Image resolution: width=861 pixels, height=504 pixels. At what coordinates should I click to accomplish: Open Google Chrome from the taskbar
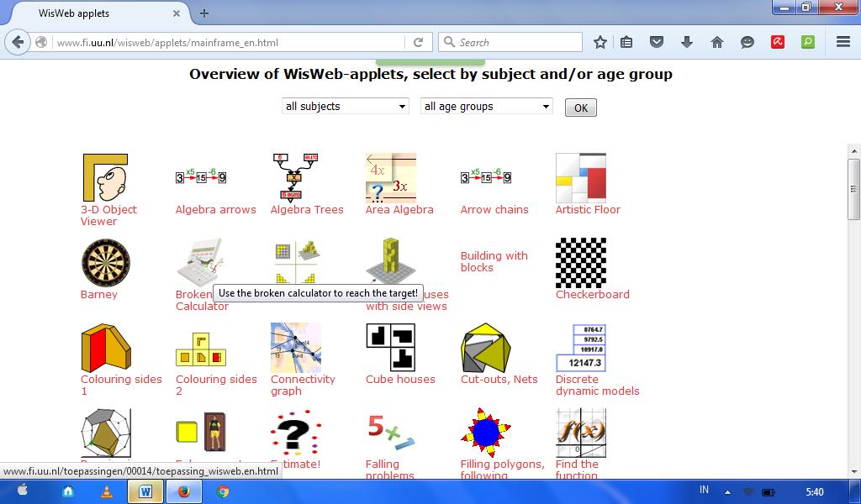(x=223, y=491)
